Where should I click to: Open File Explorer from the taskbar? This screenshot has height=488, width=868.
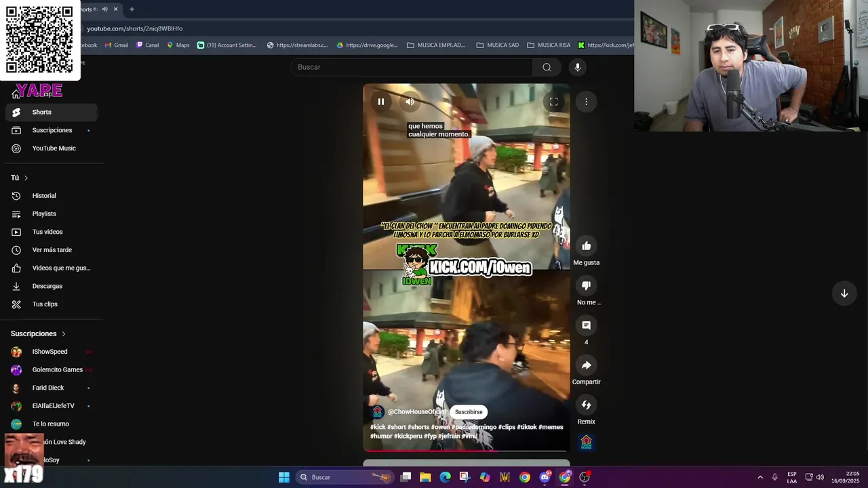coord(425,477)
